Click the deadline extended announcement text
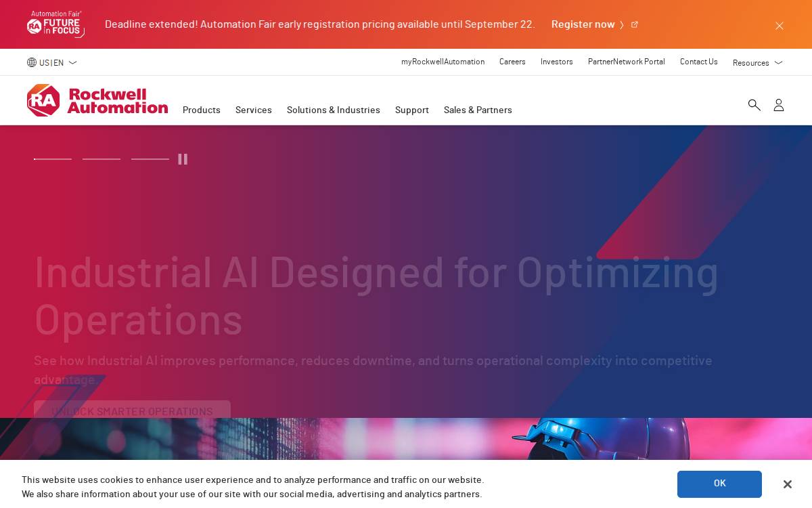The width and height of the screenshot is (812, 508). (319, 24)
